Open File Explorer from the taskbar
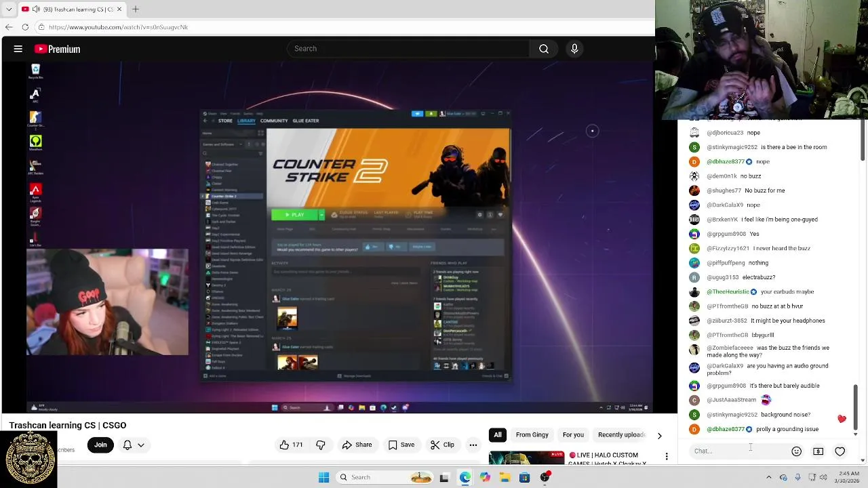Viewport: 868px width, 488px height. (505, 477)
